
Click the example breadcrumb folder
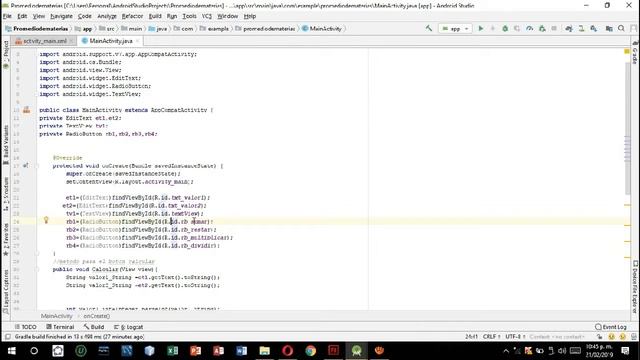[x=215, y=29]
